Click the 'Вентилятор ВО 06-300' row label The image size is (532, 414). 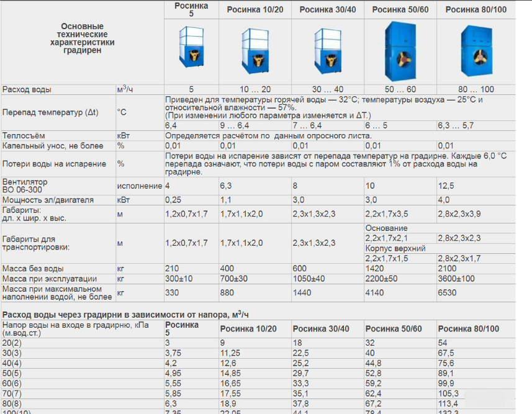pos(26,186)
